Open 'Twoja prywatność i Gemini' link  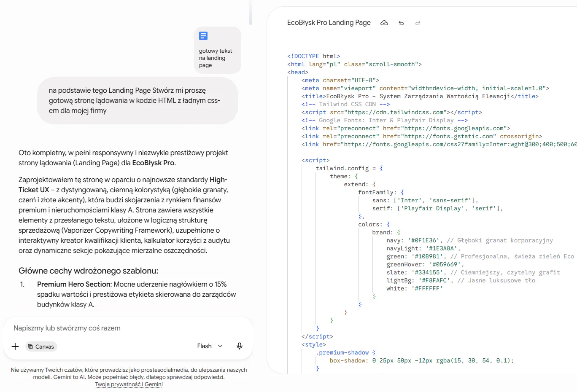[x=129, y=384]
